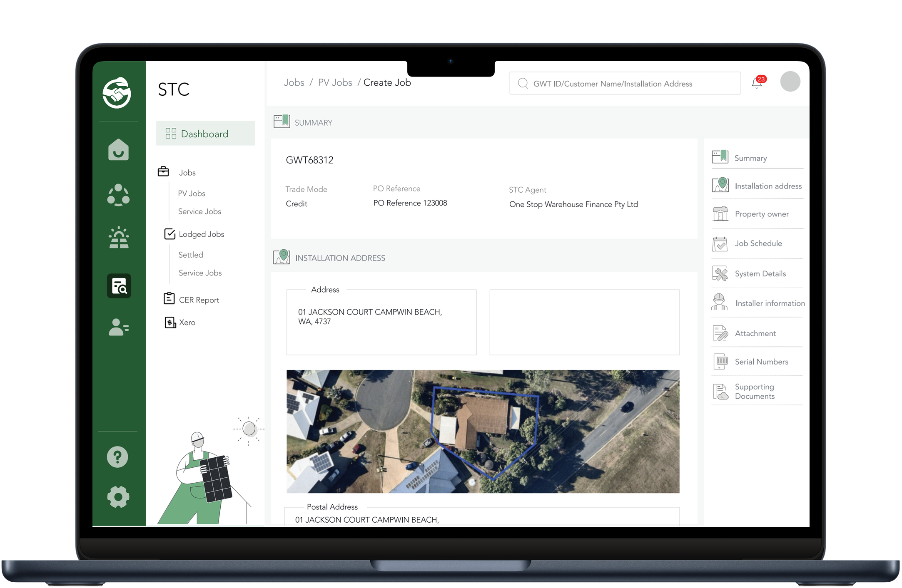Expand the Jobs tree section
Screen dimensions: 902x588
coord(187,173)
